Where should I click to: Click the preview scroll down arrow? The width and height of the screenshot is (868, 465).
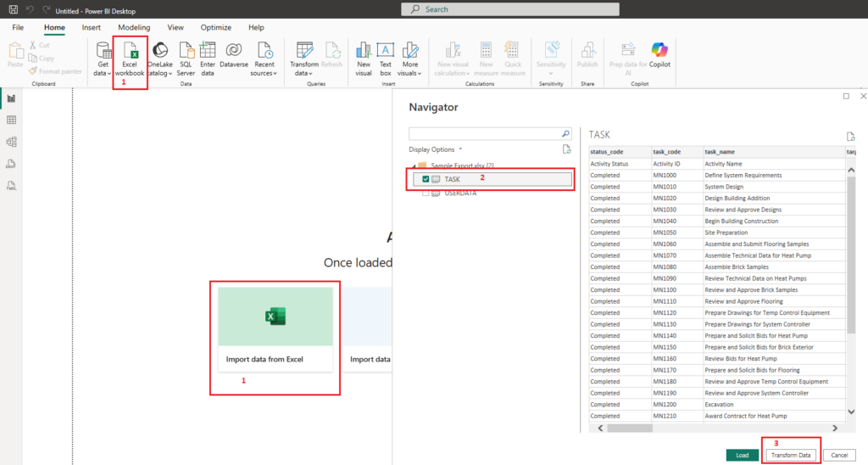[851, 412]
